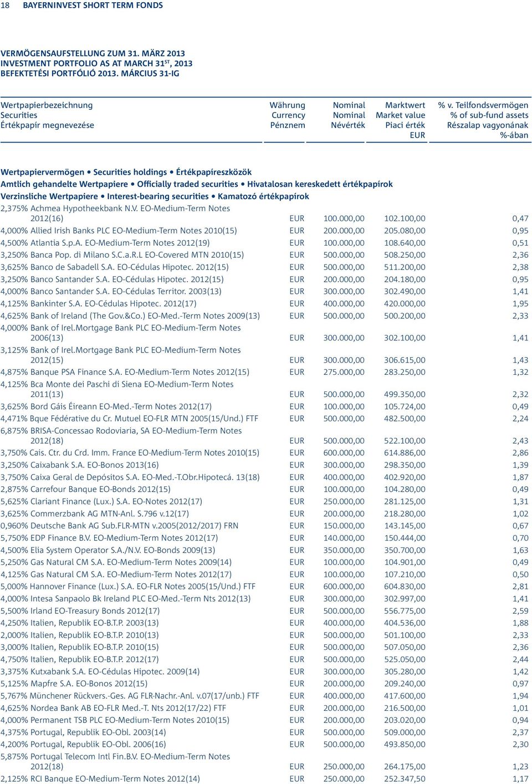This screenshot has width=532, height=784.
Task: Click row '3,750% Caixa Geral de Depósitos'
Action: click(x=264, y=477)
